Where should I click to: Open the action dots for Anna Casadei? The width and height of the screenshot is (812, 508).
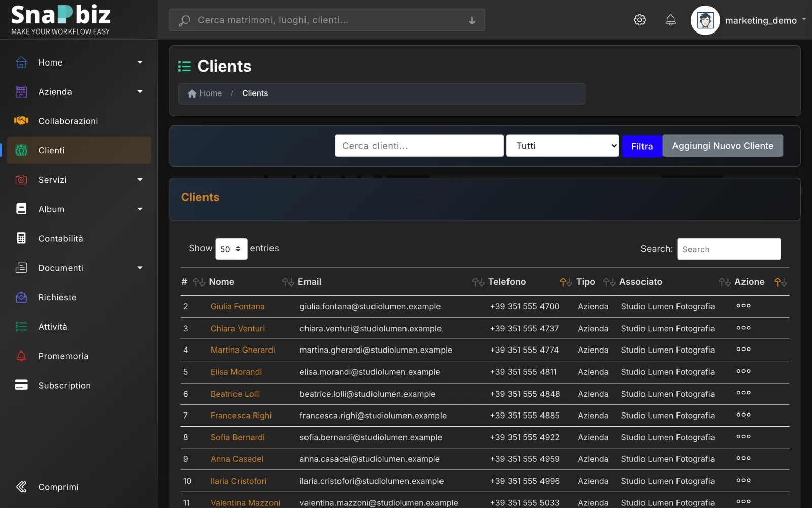click(x=743, y=458)
